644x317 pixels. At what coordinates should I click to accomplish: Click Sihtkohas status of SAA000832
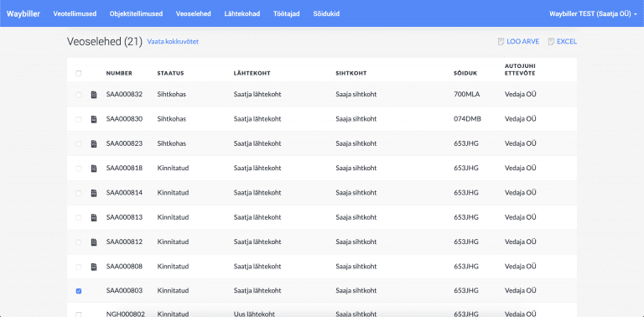pos(172,95)
